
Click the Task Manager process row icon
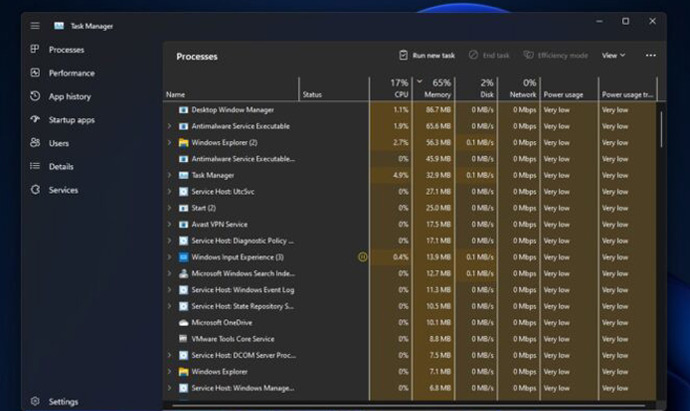[x=184, y=175]
